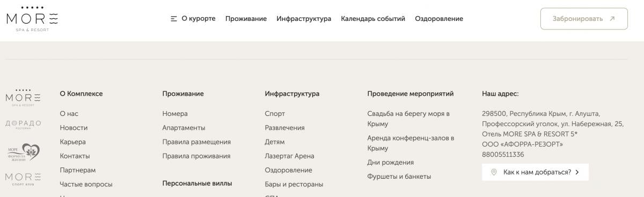644x197 pixels.
Task: Go to the Детям page
Action: coord(275,142)
